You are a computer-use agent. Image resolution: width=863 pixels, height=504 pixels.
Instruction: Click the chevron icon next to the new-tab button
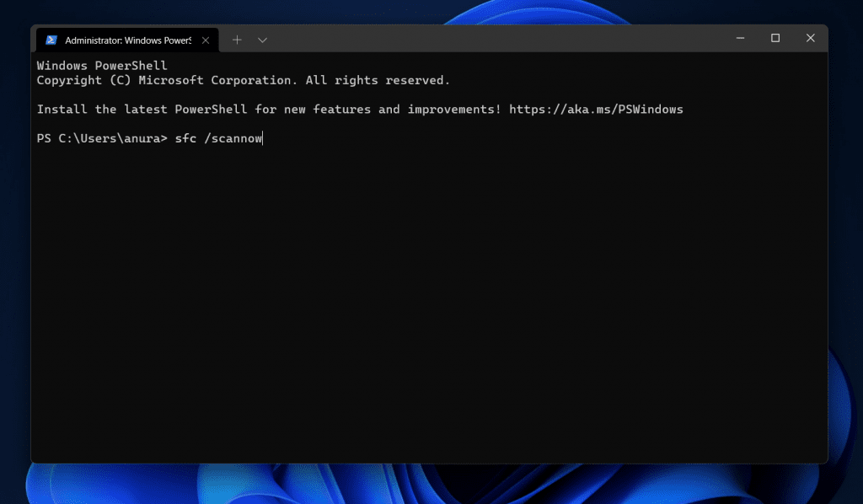(x=262, y=39)
